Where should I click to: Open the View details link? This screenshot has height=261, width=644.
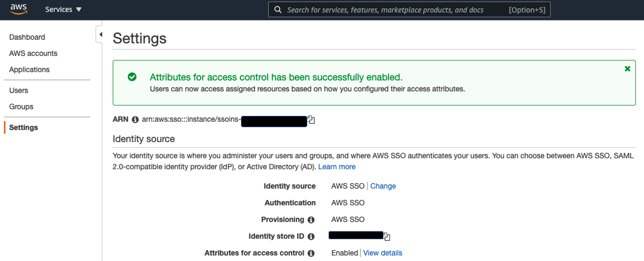(382, 253)
